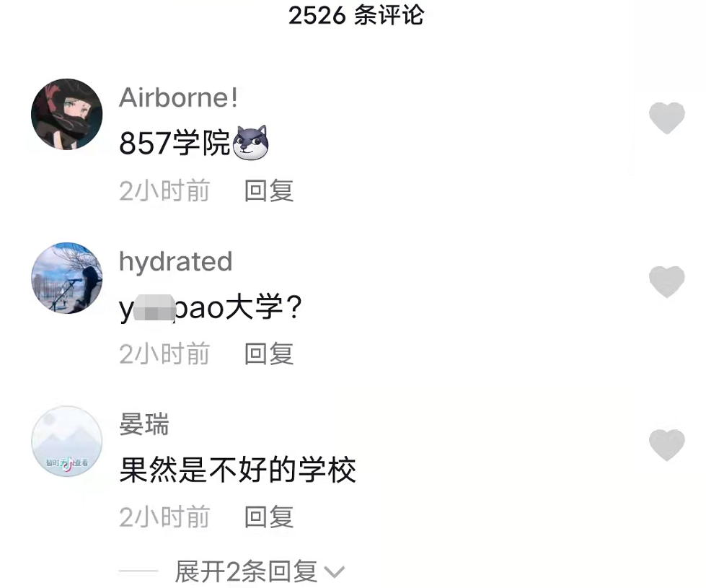This screenshot has height=588, width=706.
Task: Like the Airborne! comment with the heart
Action: 667,118
